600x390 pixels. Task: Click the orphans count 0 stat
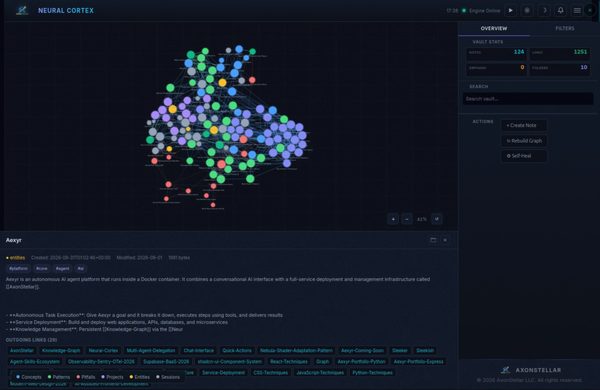click(x=496, y=69)
